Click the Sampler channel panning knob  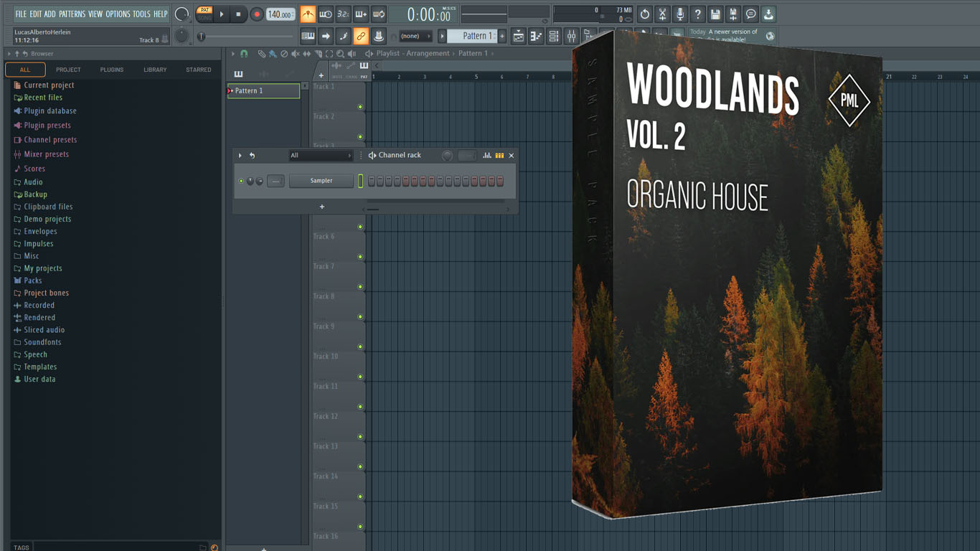coord(250,181)
